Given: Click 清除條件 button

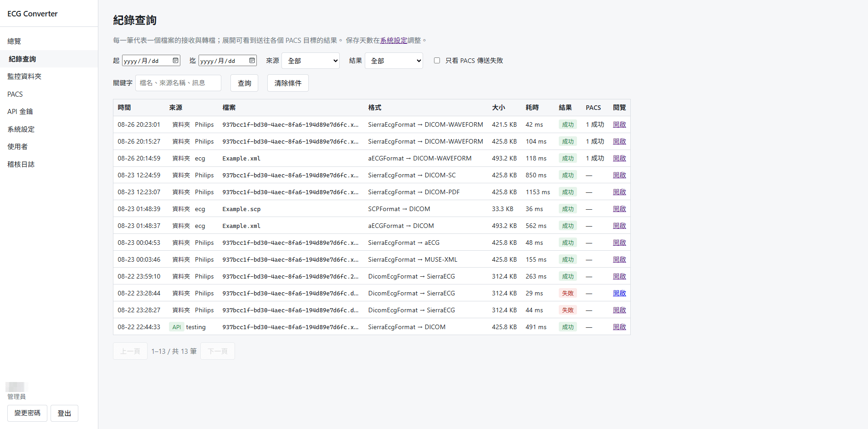Looking at the screenshot, I should pyautogui.click(x=288, y=83).
